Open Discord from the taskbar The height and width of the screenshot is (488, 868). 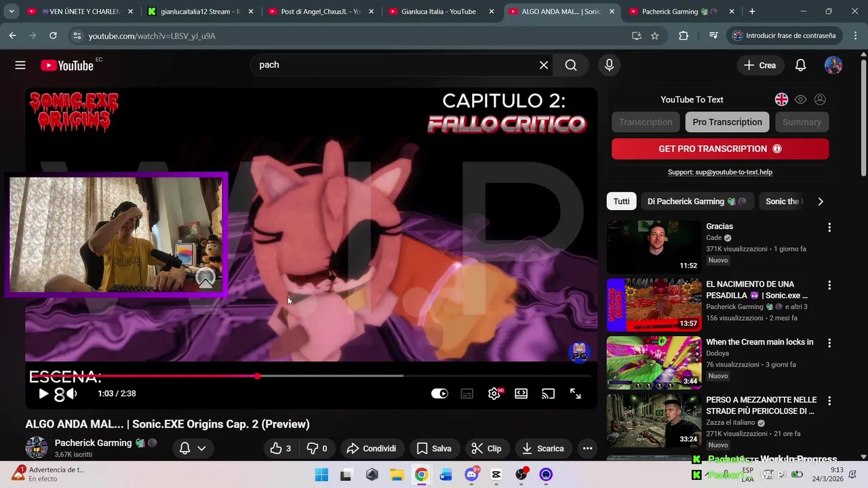(x=471, y=474)
